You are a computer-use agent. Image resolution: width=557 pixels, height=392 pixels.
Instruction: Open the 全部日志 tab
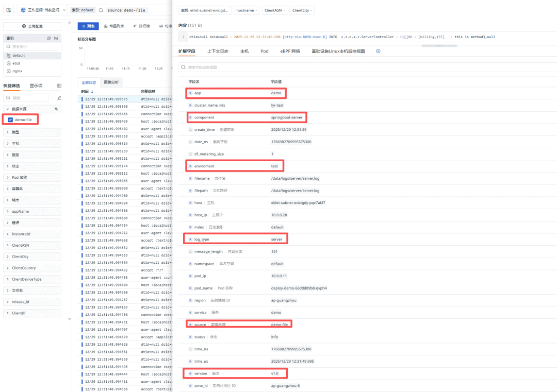[89, 82]
